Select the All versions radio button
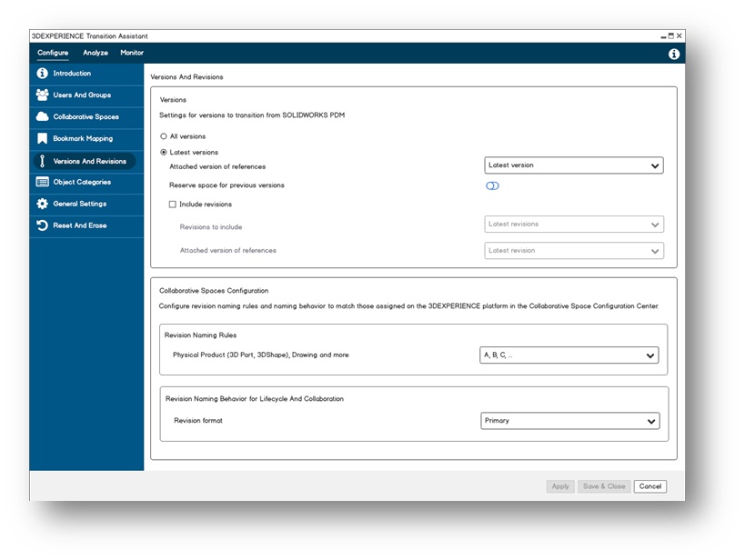745x560 pixels. [164, 136]
